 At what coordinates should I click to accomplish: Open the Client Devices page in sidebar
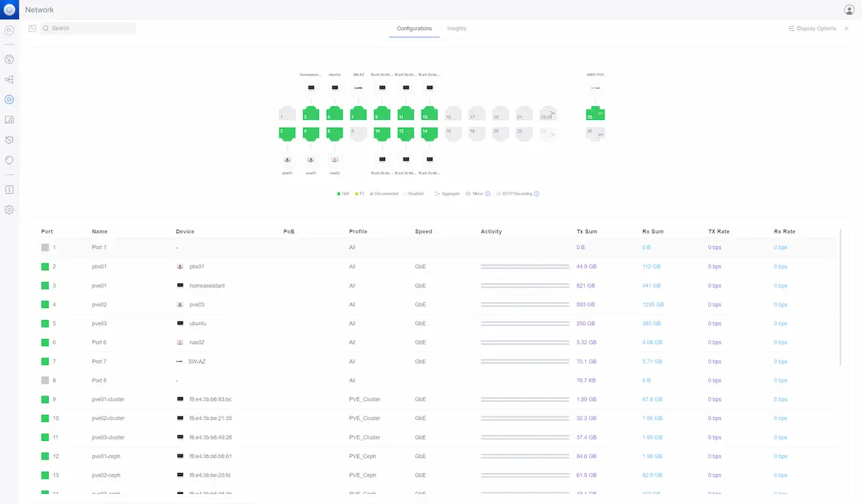pyautogui.click(x=9, y=119)
